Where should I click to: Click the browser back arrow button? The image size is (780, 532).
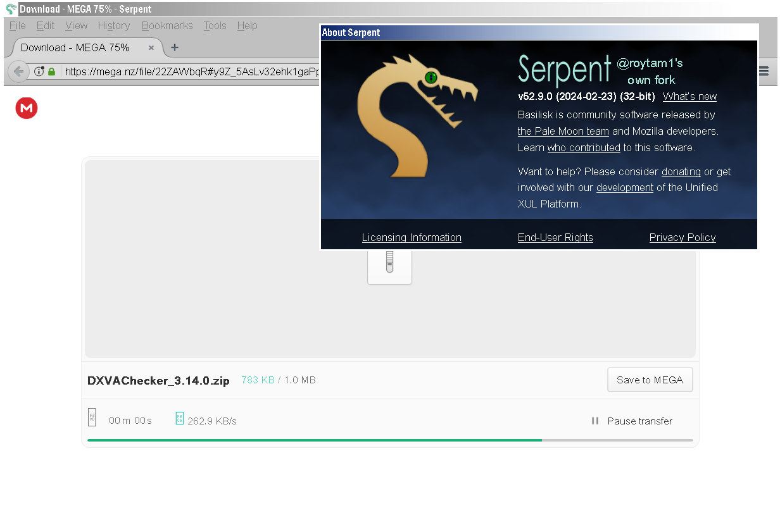click(x=18, y=71)
